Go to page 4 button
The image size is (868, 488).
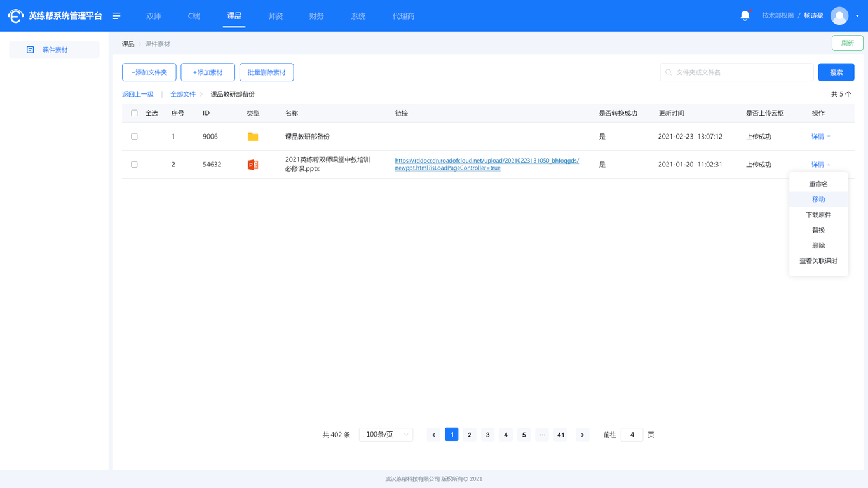coord(506,435)
